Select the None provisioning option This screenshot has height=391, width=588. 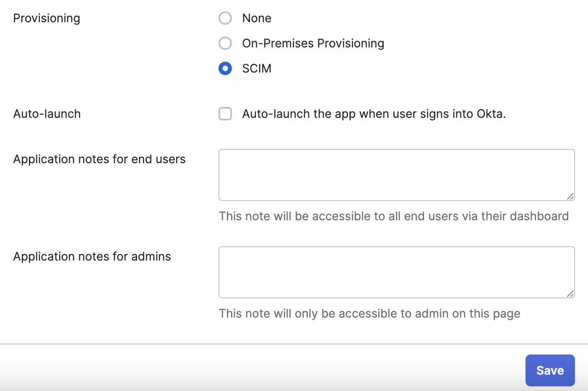pos(225,18)
